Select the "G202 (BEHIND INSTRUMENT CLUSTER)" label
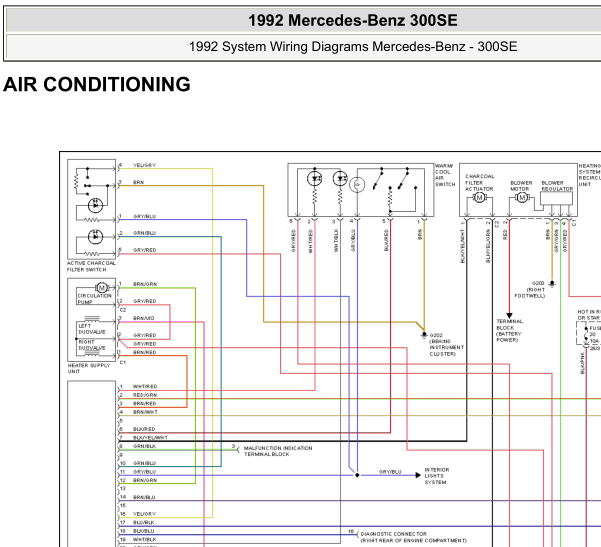 (x=447, y=345)
